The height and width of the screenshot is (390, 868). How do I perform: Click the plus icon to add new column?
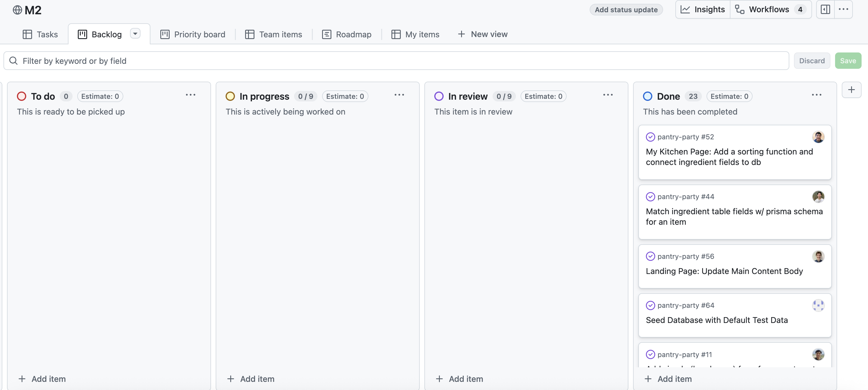[x=851, y=90]
